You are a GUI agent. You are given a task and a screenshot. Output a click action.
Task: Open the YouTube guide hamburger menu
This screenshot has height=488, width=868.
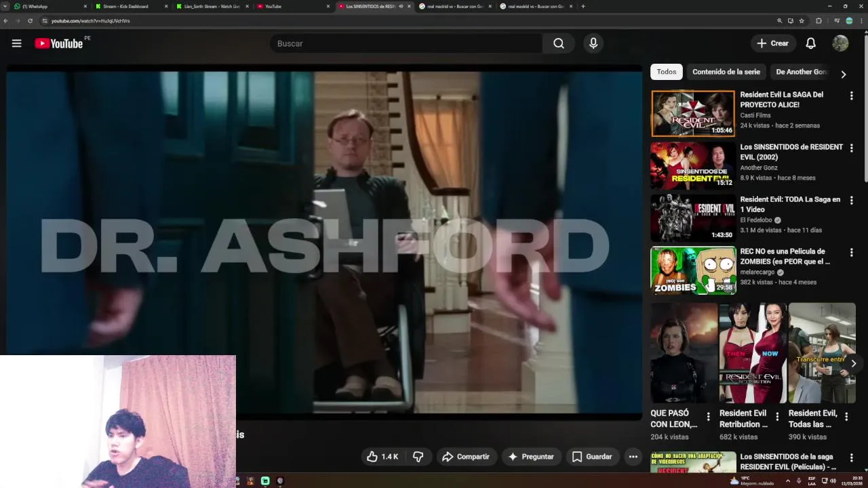tap(16, 43)
